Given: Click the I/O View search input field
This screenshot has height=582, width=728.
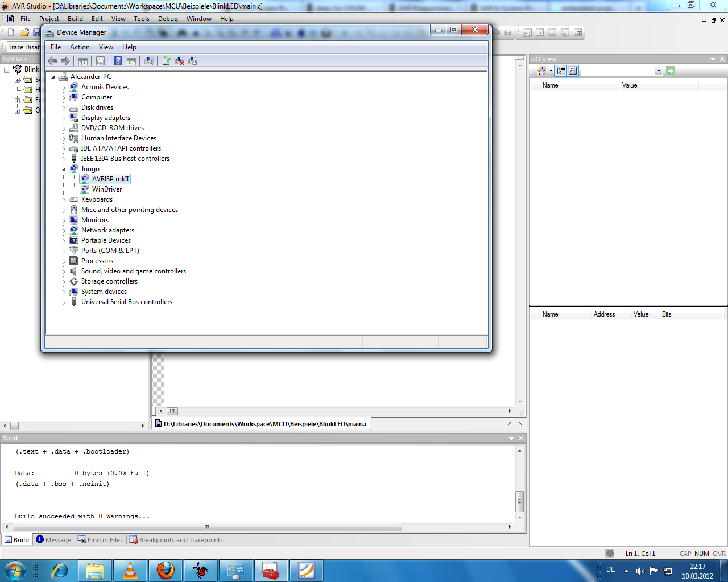Looking at the screenshot, I should click(x=618, y=71).
